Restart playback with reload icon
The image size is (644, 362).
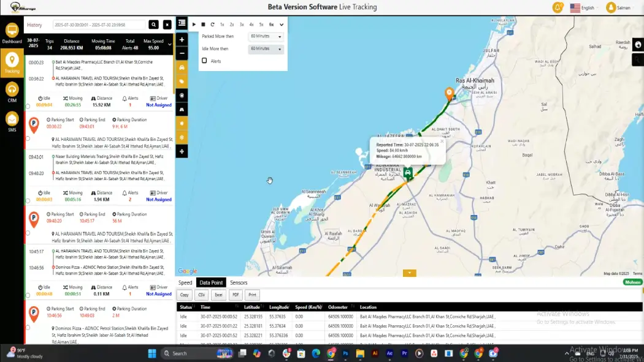[x=212, y=25]
